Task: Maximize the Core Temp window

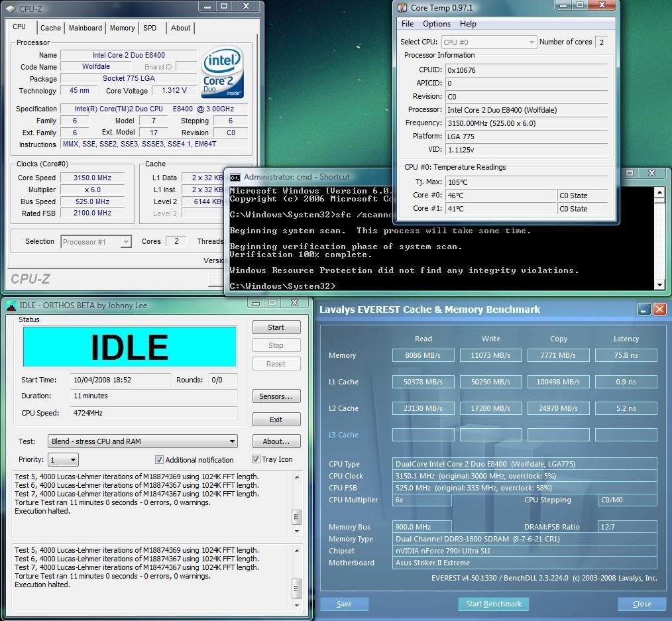Action: [580, 6]
